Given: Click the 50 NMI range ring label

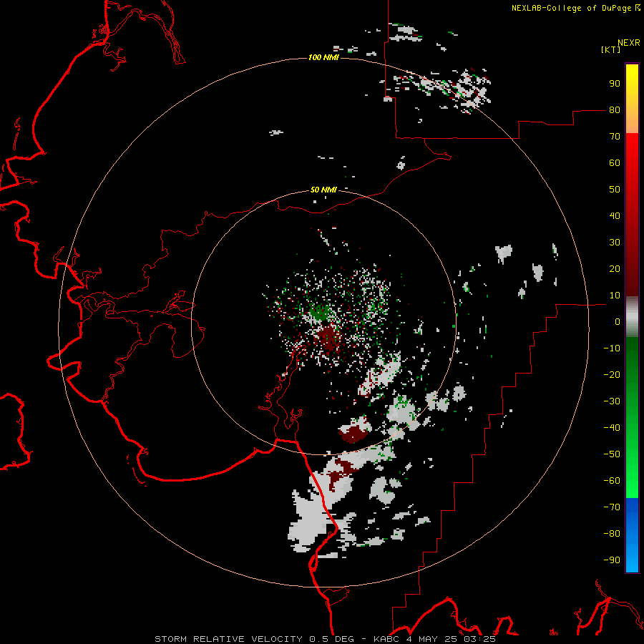Looking at the screenshot, I should point(323,190).
